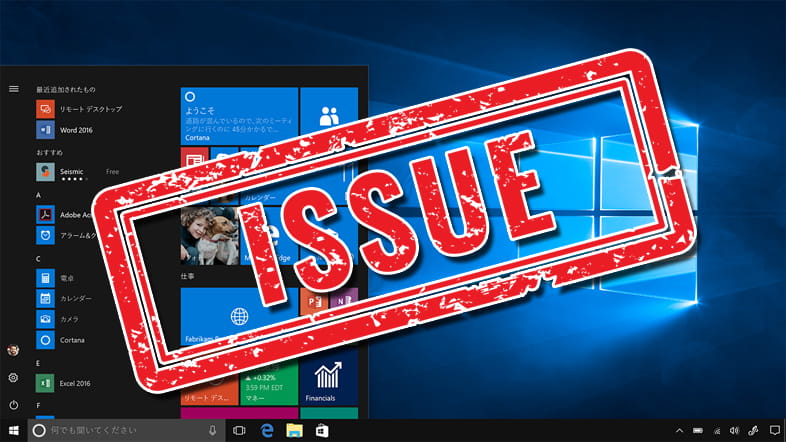Open the Fabrikam globe tile
786x442 pixels.
(239, 317)
